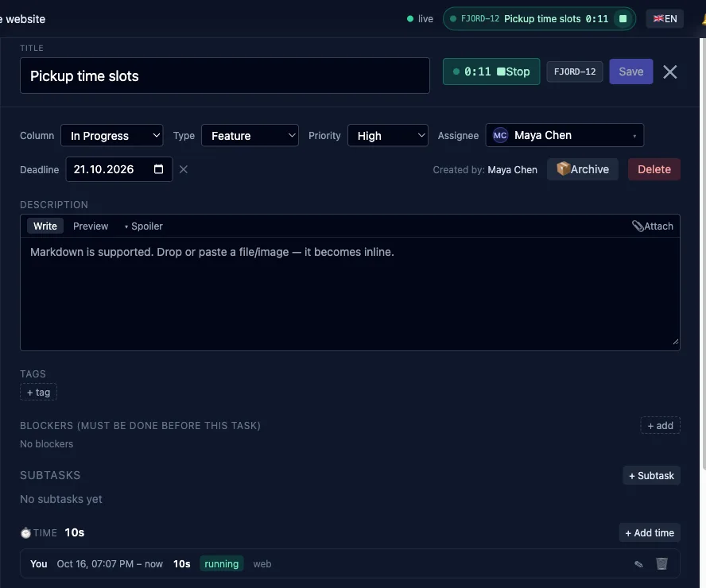Edit the running time entry

(638, 563)
